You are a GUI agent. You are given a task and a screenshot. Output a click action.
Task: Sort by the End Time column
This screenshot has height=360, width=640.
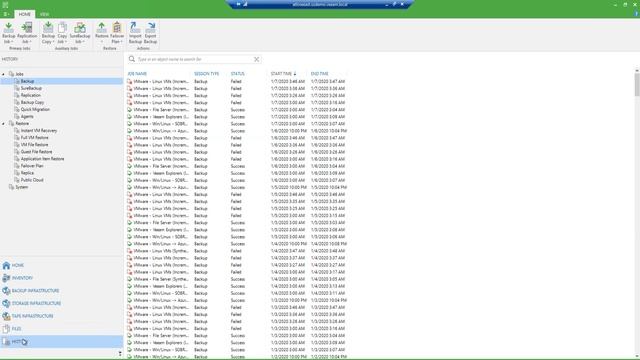pyautogui.click(x=320, y=74)
